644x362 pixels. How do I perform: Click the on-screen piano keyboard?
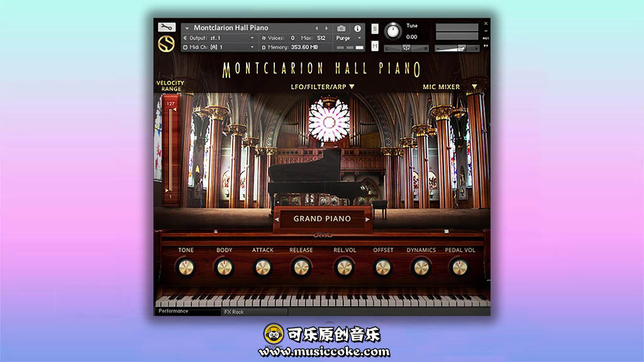tap(322, 300)
